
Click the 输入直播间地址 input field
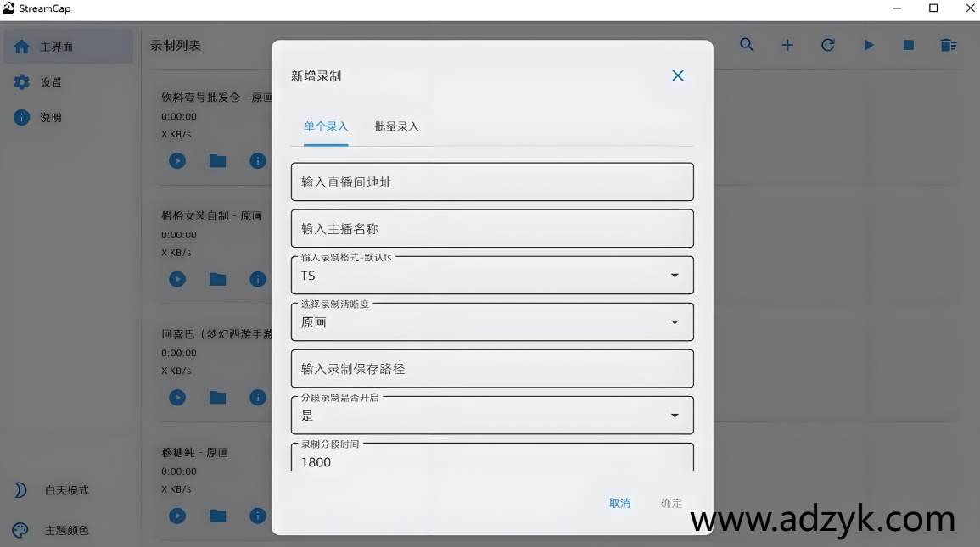492,181
